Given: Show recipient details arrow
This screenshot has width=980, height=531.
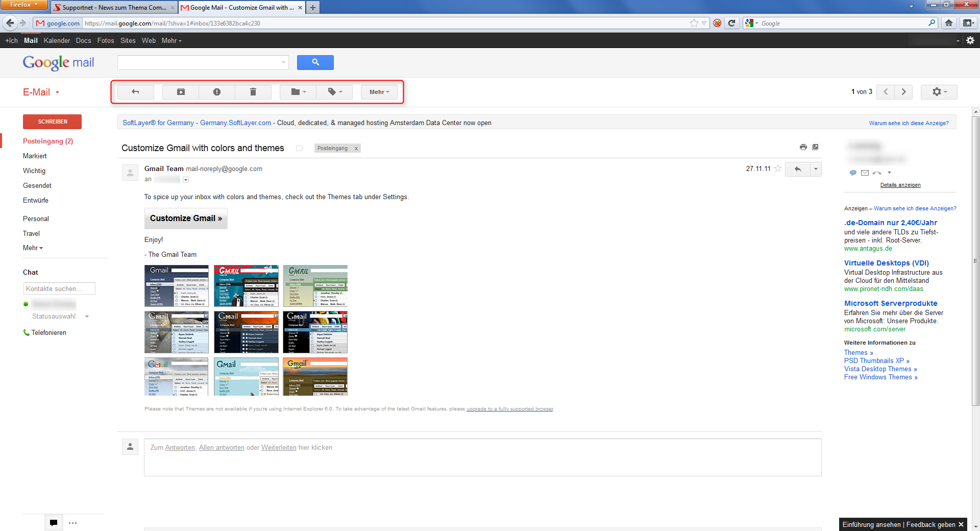Looking at the screenshot, I should [186, 180].
